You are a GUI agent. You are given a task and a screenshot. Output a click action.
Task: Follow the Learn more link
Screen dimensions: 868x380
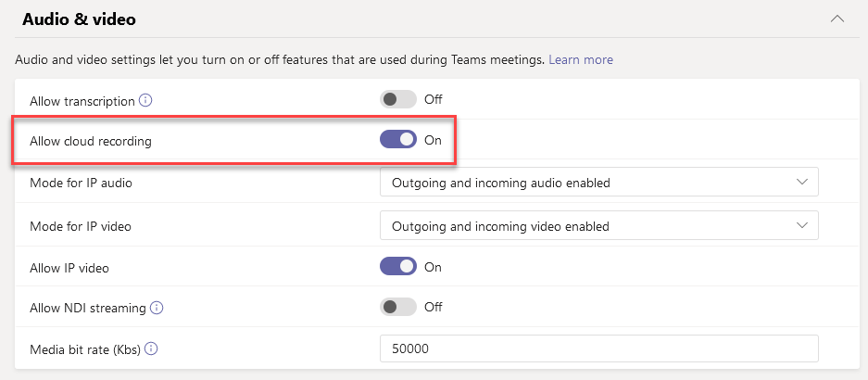point(581,59)
